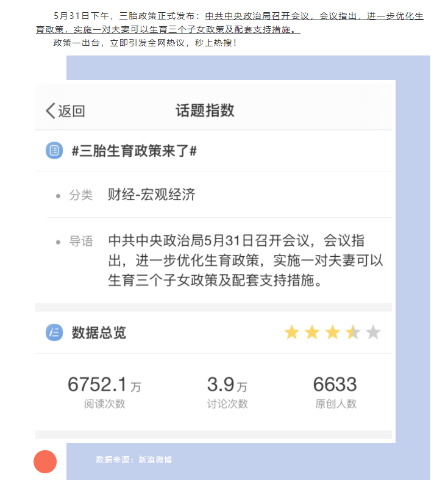Click the 6752.1万 阅读次数 figure
448x480 pixels.
[x=104, y=392]
